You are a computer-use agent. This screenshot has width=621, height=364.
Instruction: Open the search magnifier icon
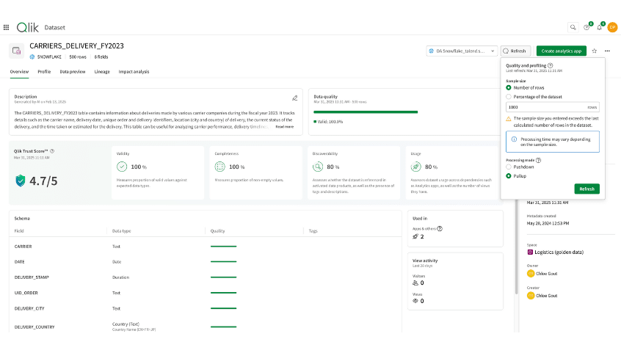click(573, 27)
